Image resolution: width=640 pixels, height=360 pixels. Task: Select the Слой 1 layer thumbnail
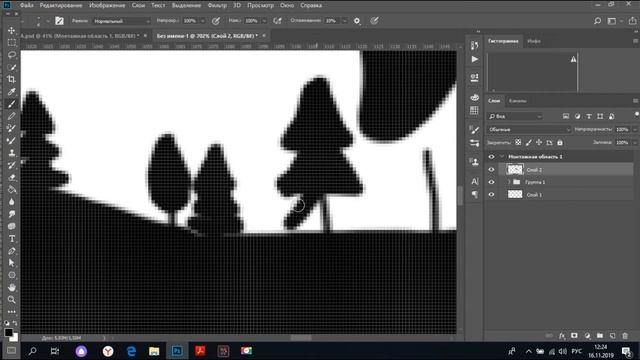515,195
